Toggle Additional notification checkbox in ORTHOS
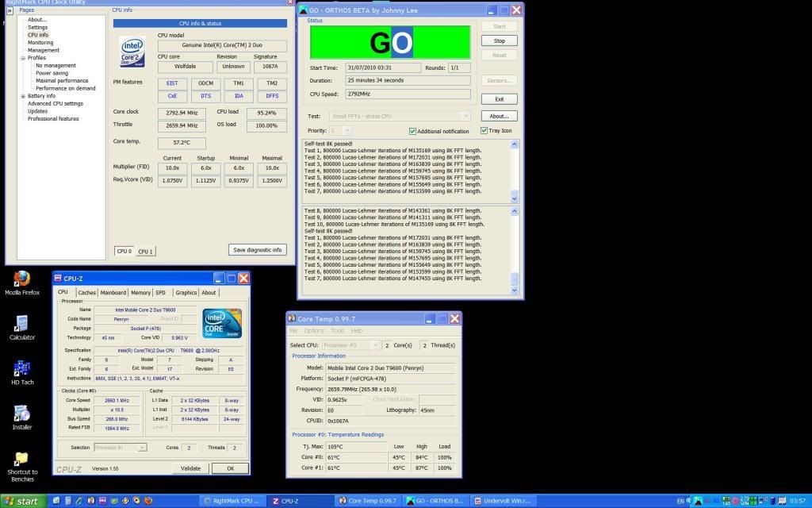This screenshot has width=812, height=508. click(412, 131)
